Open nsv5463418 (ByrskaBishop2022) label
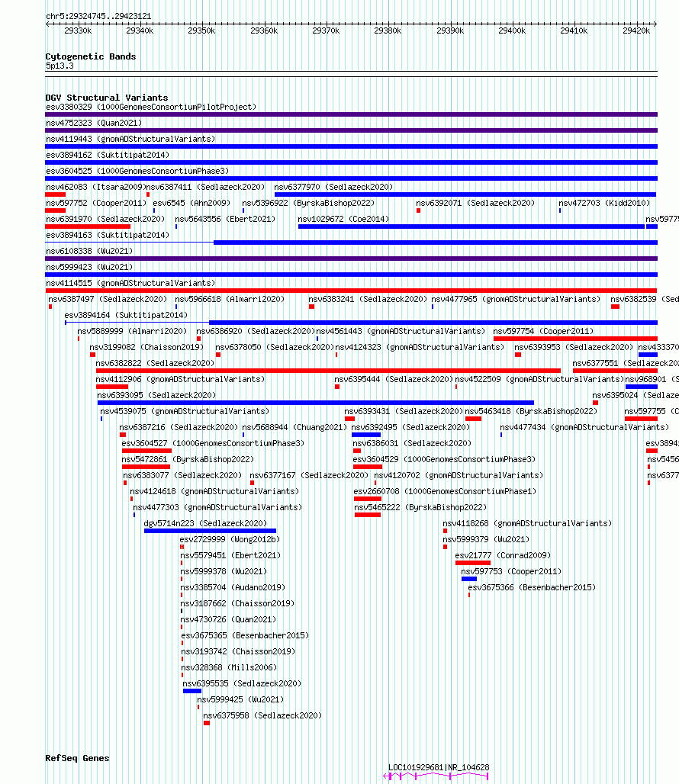Image resolution: width=679 pixels, height=784 pixels. point(531,411)
